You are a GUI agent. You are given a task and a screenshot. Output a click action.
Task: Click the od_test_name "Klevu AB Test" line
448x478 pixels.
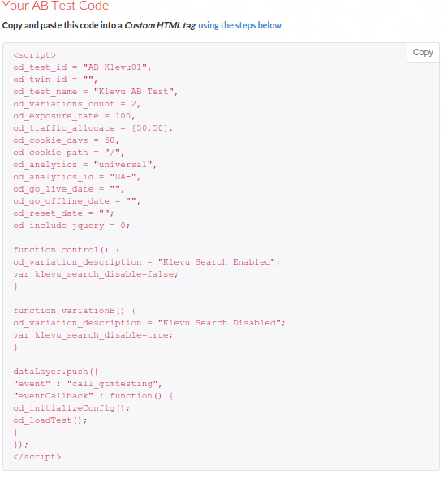point(96,92)
